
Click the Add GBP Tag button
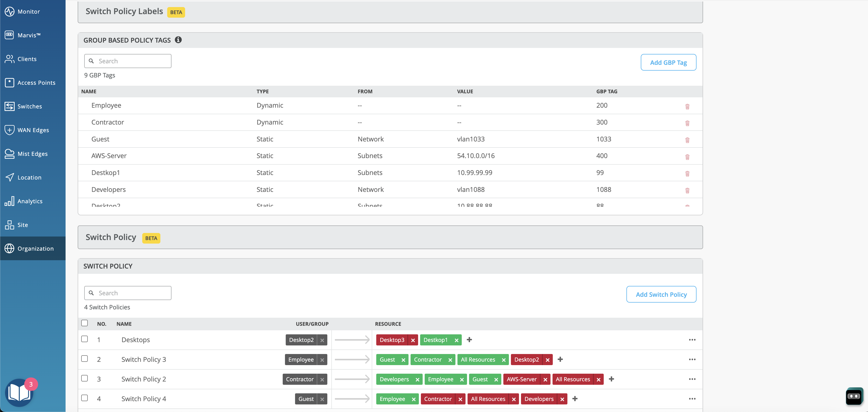668,62
